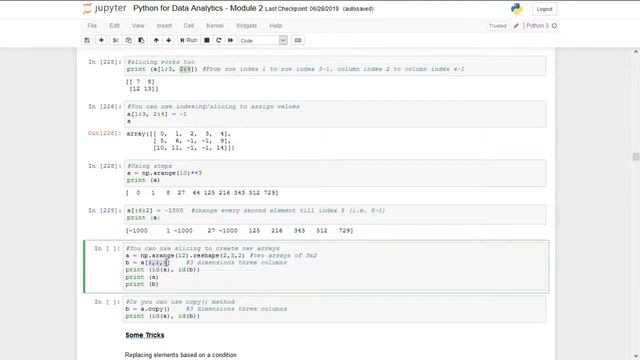Click the pencil edit-mode indicator
Screen dimensions: 640x360
[516, 26]
